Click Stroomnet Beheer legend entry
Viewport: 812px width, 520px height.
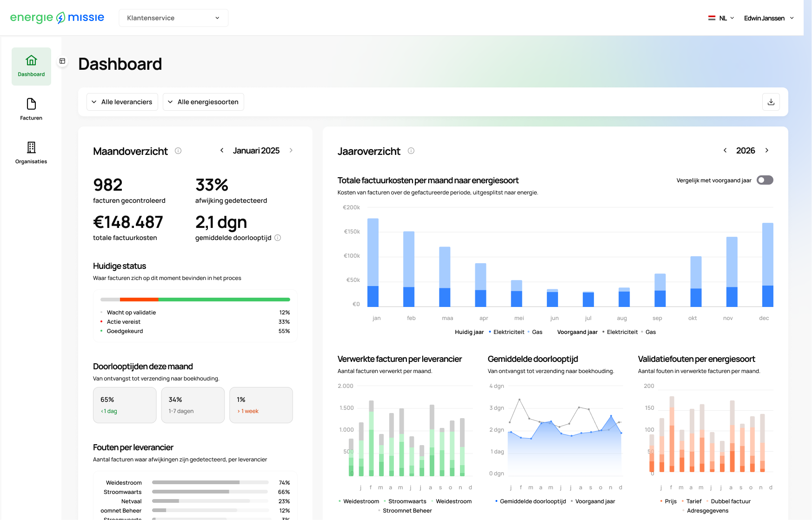pyautogui.click(x=405, y=511)
